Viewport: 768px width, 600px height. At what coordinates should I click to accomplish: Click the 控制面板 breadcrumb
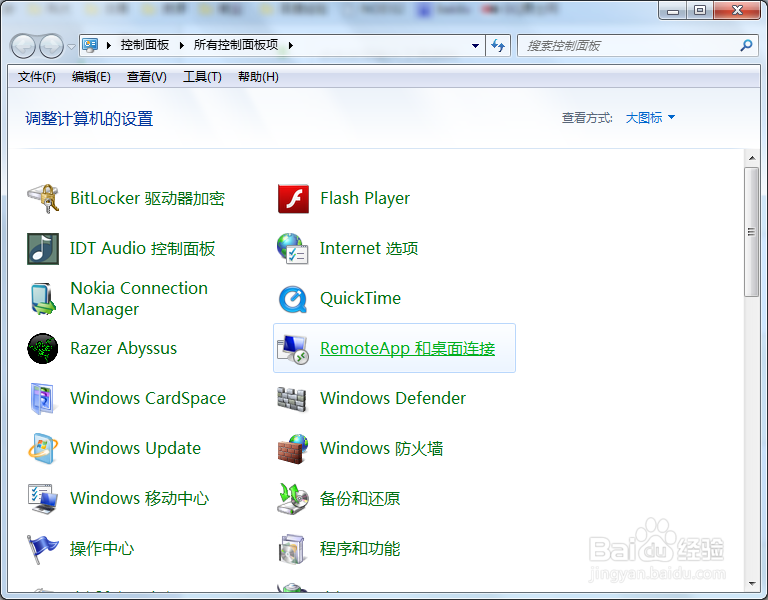click(x=145, y=45)
